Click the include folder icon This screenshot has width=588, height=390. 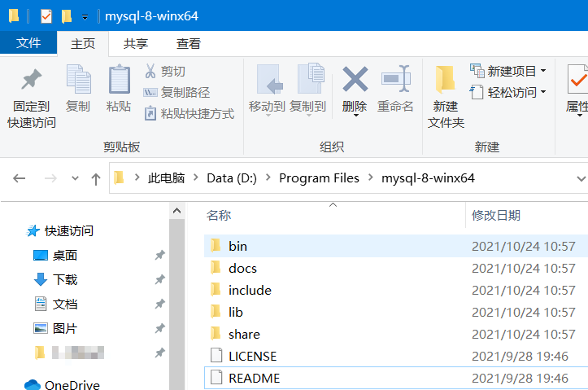click(216, 290)
